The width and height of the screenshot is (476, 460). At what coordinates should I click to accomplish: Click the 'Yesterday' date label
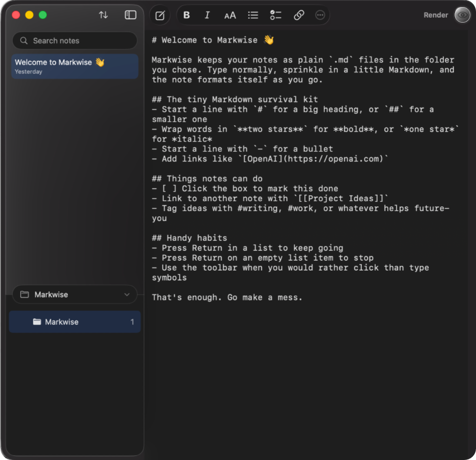coord(28,72)
